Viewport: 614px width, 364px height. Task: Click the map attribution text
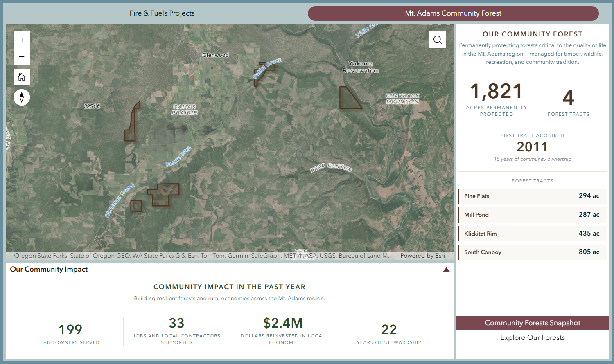pos(203,256)
